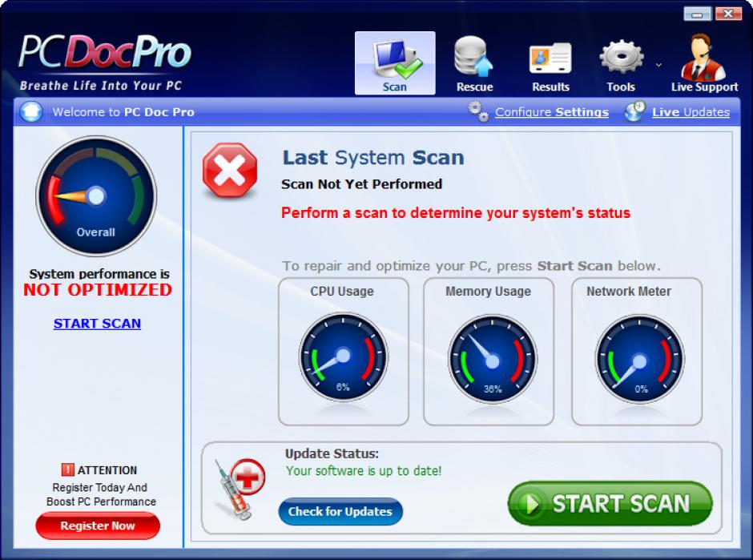Screen dimensions: 753x560
Task: Click 'Perform a scan to determine' message
Action: [456, 213]
